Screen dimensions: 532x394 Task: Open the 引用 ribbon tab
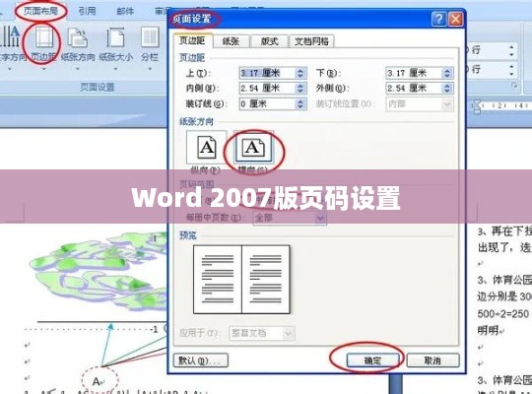[x=88, y=11]
